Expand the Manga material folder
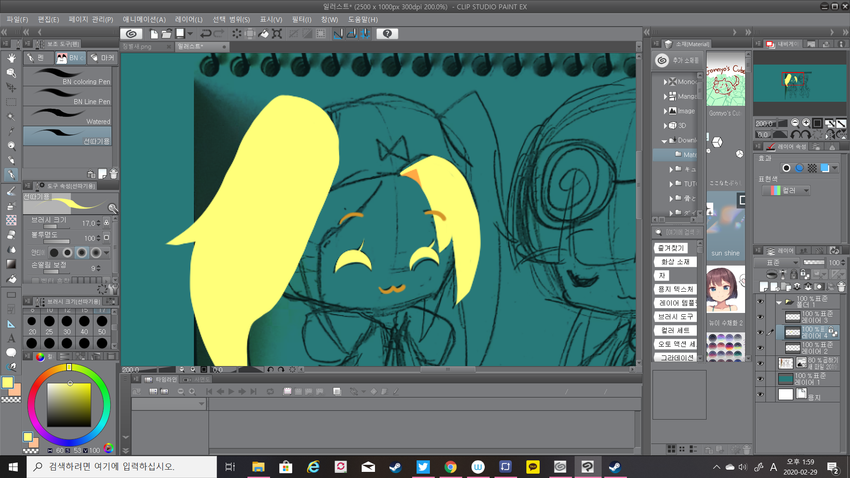This screenshot has height=478, width=850. (665, 96)
